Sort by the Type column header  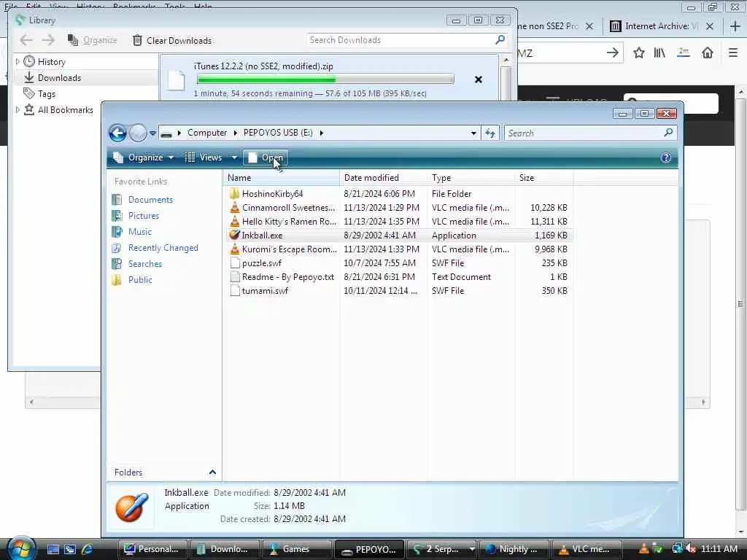click(x=471, y=178)
